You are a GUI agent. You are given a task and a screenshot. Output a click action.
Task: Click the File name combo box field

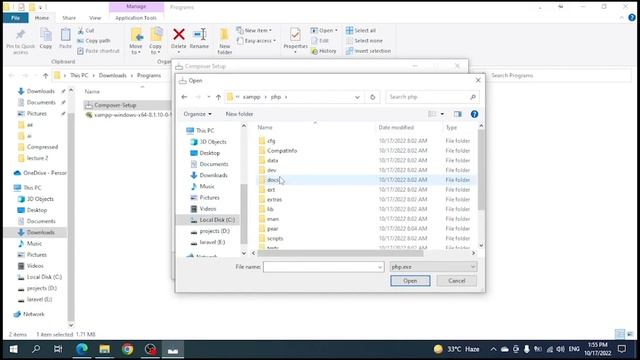pyautogui.click(x=323, y=267)
